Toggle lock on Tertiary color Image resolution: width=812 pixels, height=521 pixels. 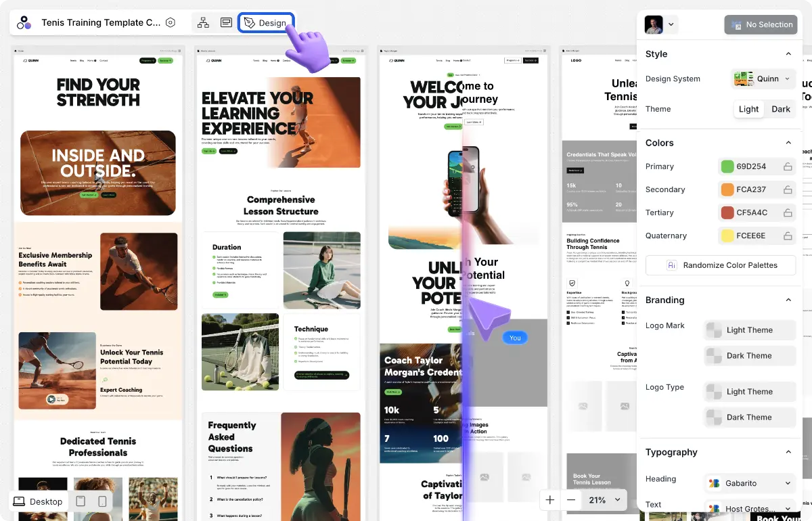click(x=788, y=212)
